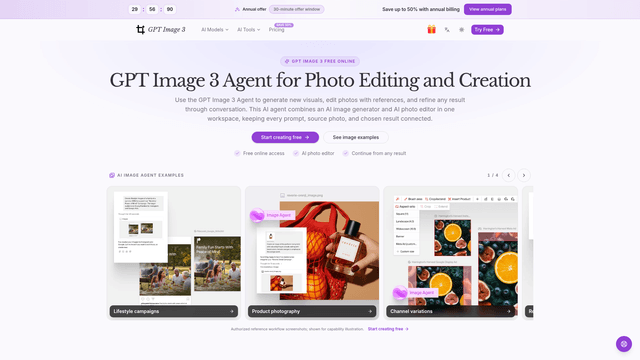The width and height of the screenshot is (640, 360).
Task: Click the countdown timer minutes value 29
Action: [135, 9]
